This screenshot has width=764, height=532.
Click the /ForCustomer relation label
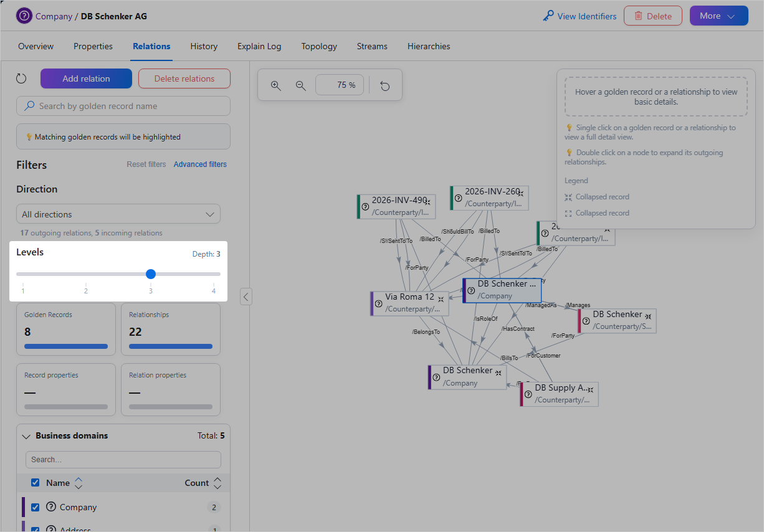coord(543,356)
